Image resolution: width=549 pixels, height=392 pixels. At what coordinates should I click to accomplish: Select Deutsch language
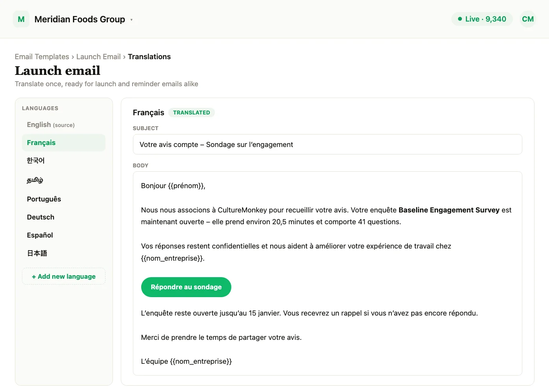[64, 217]
